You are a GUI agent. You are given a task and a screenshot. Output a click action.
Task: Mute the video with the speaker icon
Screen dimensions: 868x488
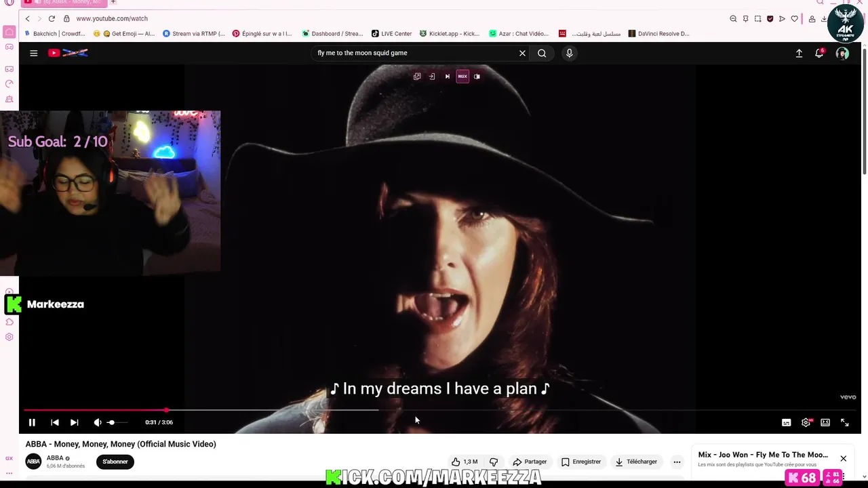click(98, 422)
